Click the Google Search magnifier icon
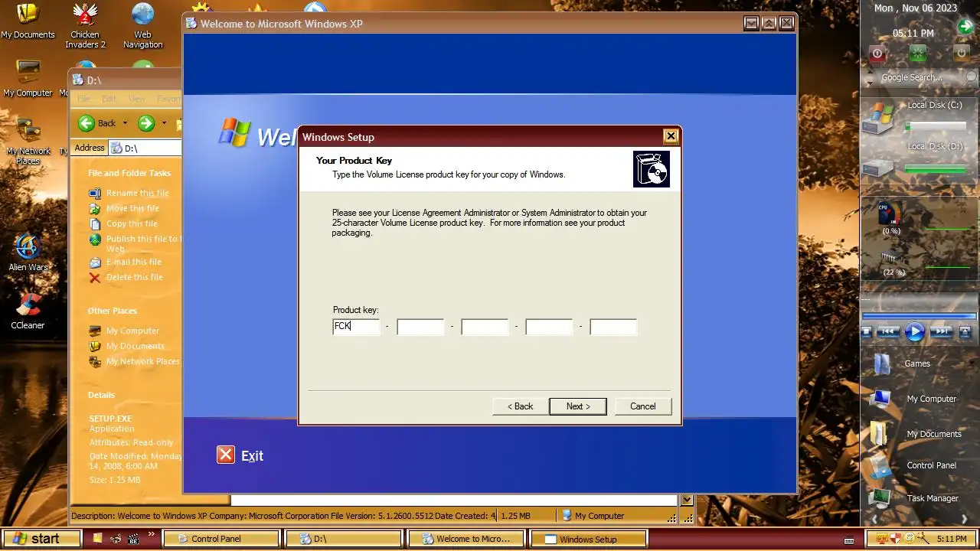This screenshot has height=551, width=980. [970, 77]
